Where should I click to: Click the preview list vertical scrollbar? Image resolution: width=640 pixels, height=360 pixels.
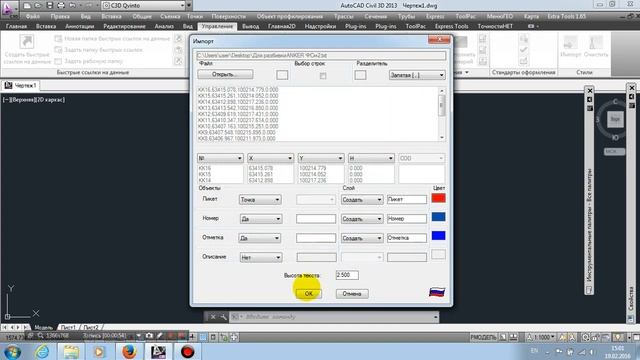click(442, 114)
